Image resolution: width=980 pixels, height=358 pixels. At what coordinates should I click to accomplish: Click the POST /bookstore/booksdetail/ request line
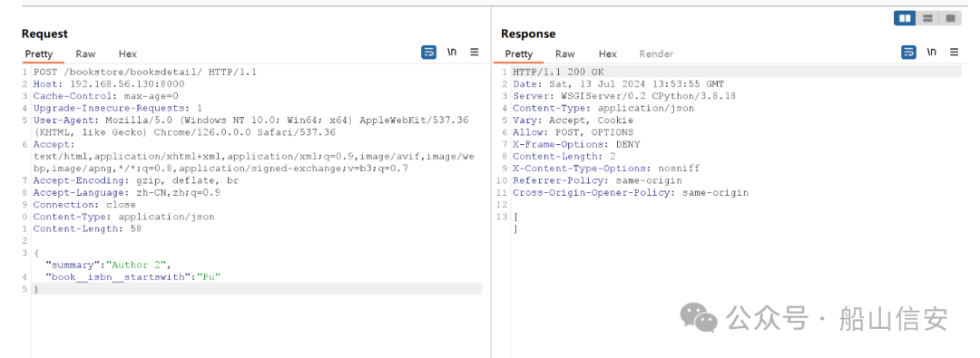145,72
